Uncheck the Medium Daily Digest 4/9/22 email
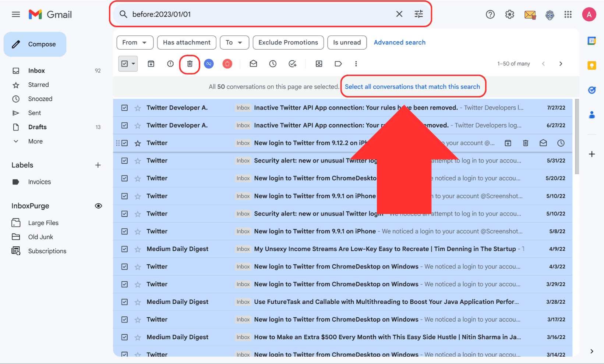The height and width of the screenshot is (364, 604). point(124,249)
